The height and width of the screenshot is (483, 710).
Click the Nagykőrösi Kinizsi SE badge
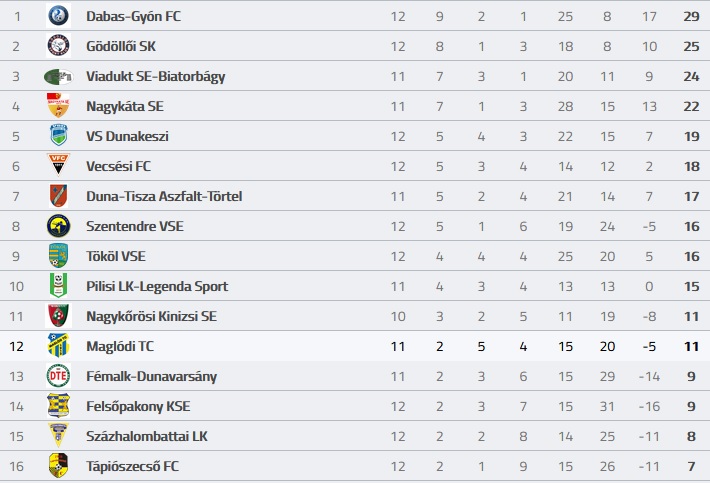pyautogui.click(x=58, y=316)
